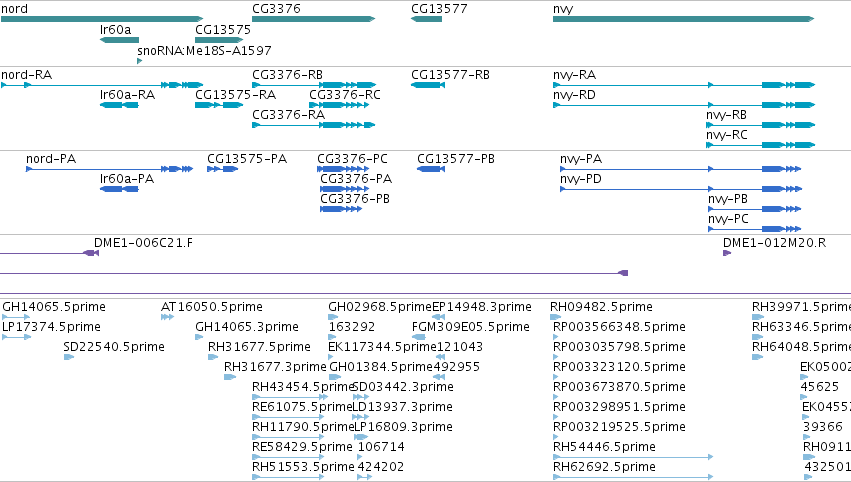The height and width of the screenshot is (482, 851).
Task: Click the EP14948.3prime EST label
Action: point(482,307)
